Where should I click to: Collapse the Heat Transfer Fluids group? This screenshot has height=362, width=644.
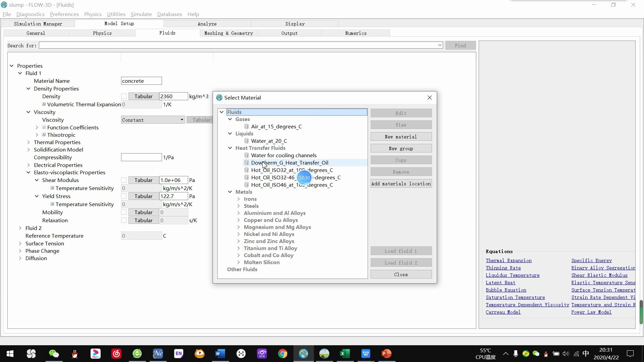(x=230, y=148)
